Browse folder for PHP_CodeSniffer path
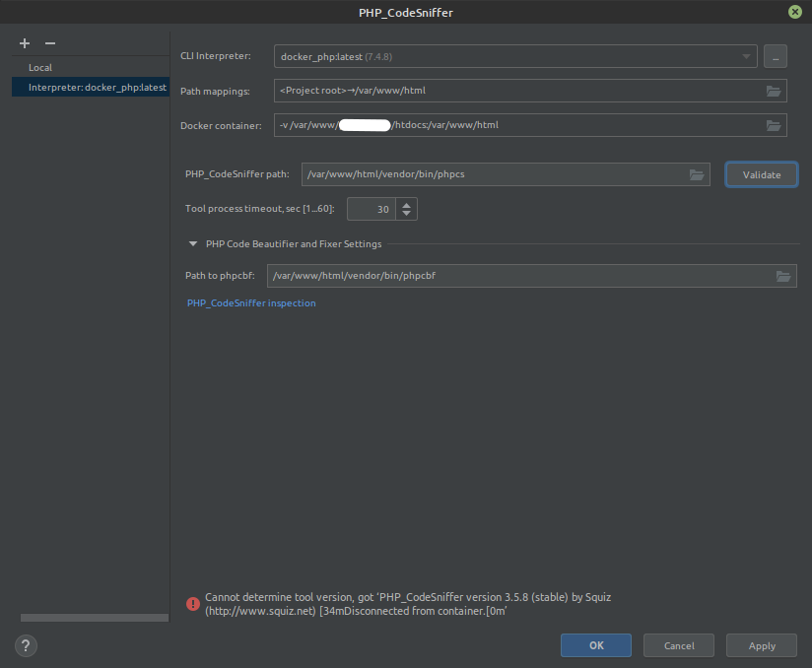The height and width of the screenshot is (668, 812). coord(697,175)
